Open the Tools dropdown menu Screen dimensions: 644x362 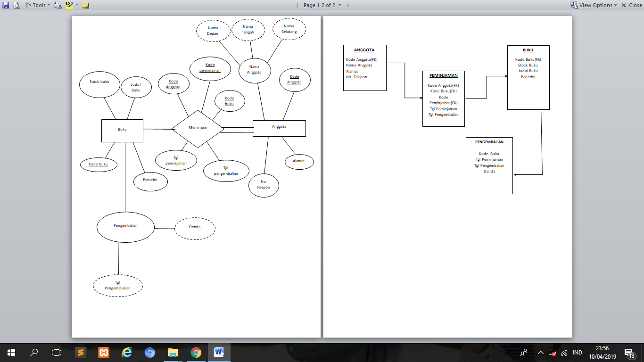tap(38, 5)
